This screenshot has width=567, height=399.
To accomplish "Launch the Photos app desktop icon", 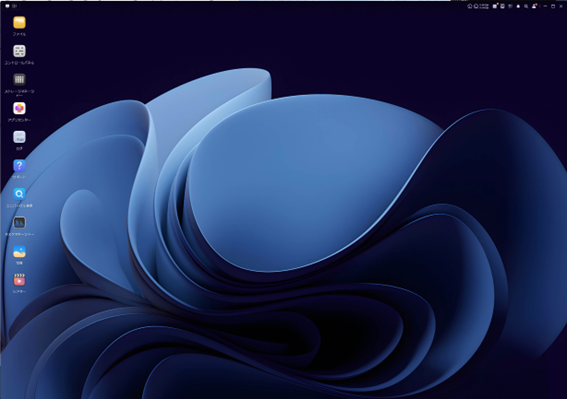I will tap(19, 251).
